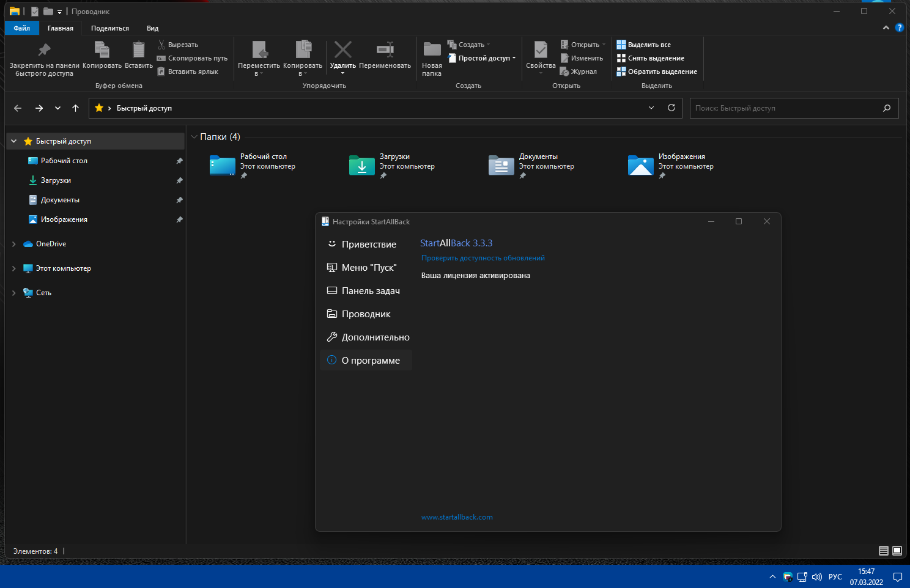Expand the OneDrive tree node
Screen dimensions: 910x588
pos(14,244)
